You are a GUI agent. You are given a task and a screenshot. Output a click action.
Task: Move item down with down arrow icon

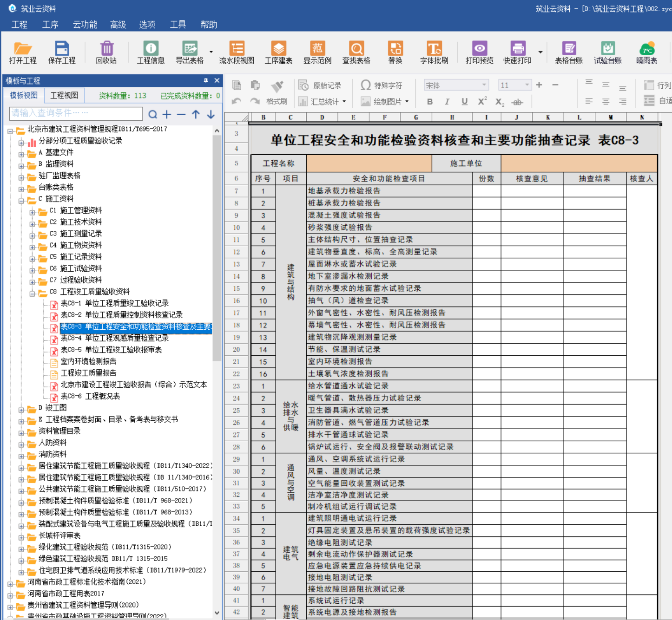pyautogui.click(x=211, y=114)
